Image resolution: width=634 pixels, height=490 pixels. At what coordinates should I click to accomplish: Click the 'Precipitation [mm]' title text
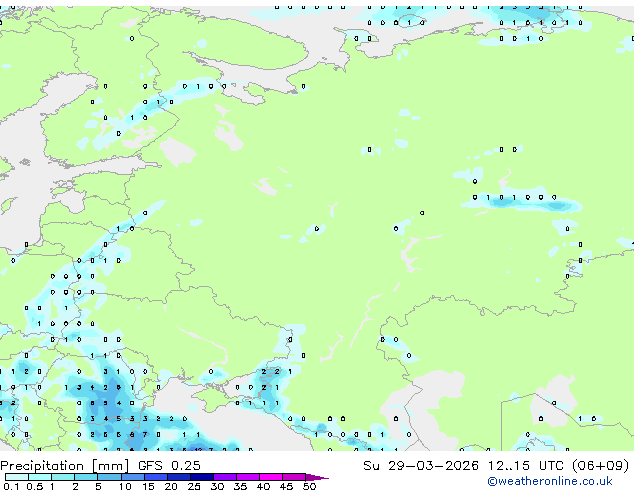click(65, 466)
